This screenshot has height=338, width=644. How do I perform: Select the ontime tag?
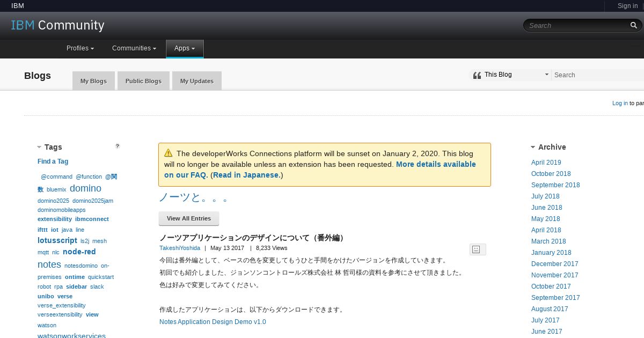(75, 277)
